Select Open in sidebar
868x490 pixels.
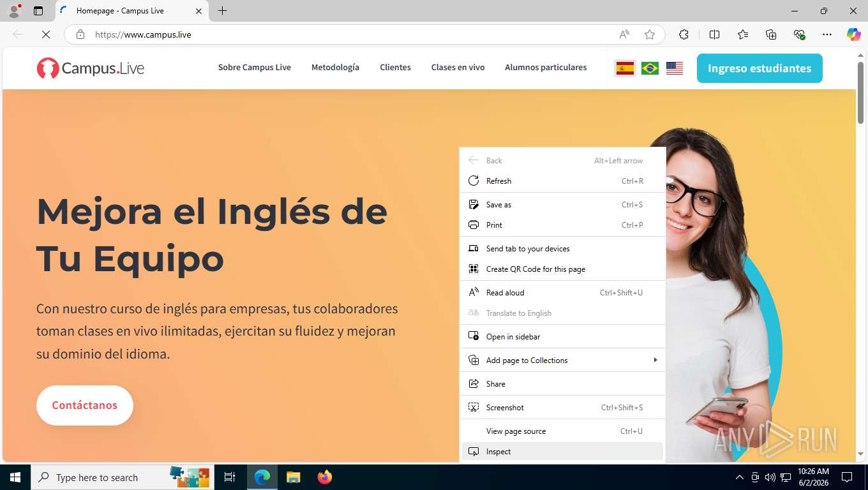pos(562,336)
